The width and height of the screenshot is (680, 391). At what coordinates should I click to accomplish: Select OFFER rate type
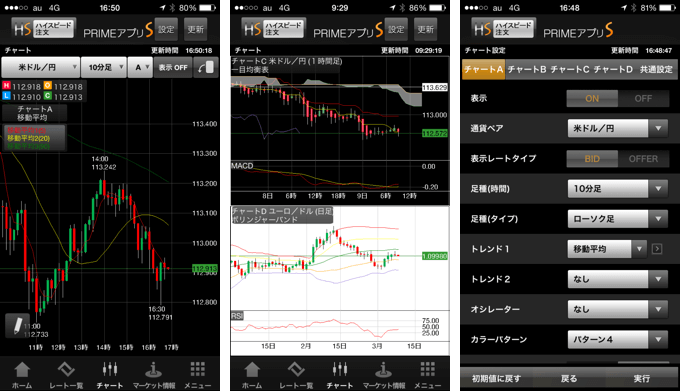(643, 159)
